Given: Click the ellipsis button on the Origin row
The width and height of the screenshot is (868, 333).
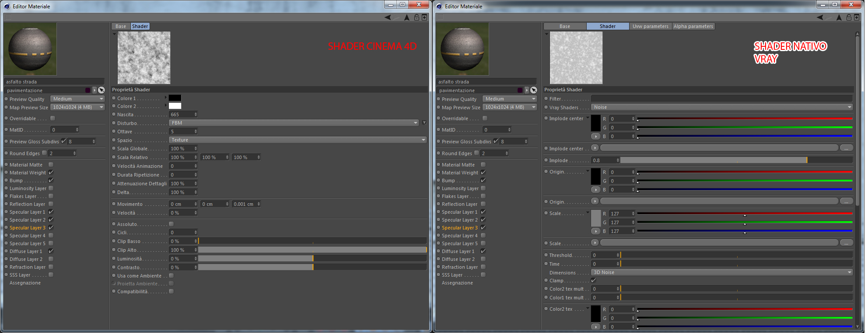Looking at the screenshot, I should pos(847,201).
